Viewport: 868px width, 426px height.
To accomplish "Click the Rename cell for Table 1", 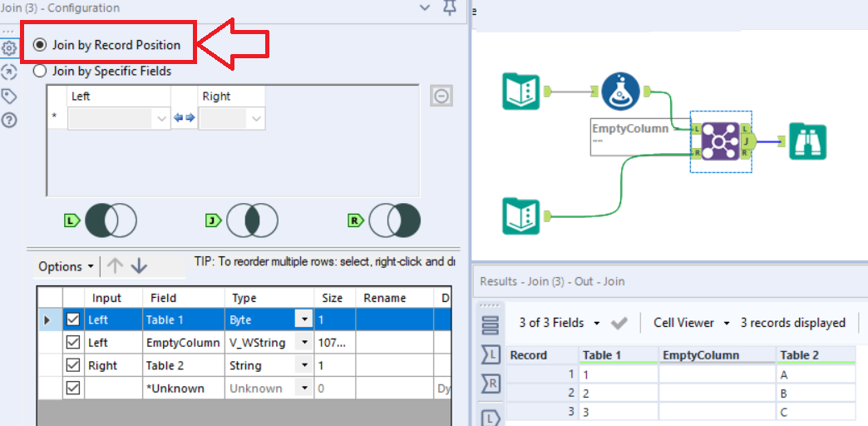I will coord(395,319).
